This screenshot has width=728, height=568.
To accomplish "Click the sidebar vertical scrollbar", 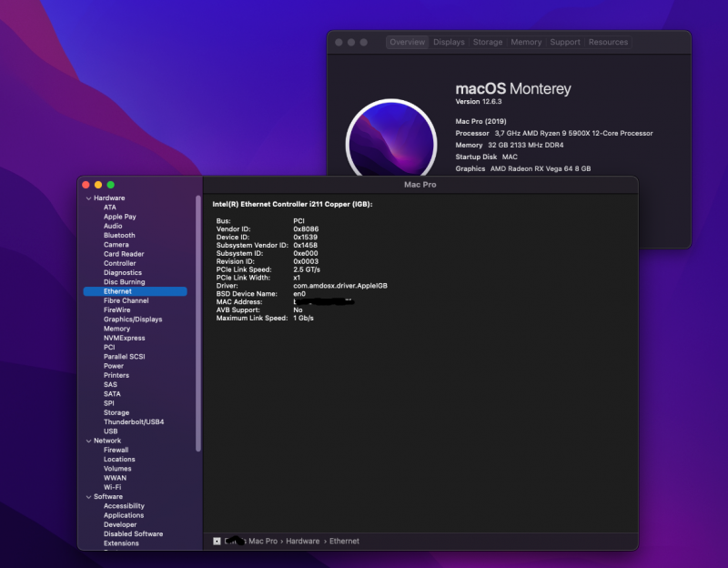I will pos(198,319).
